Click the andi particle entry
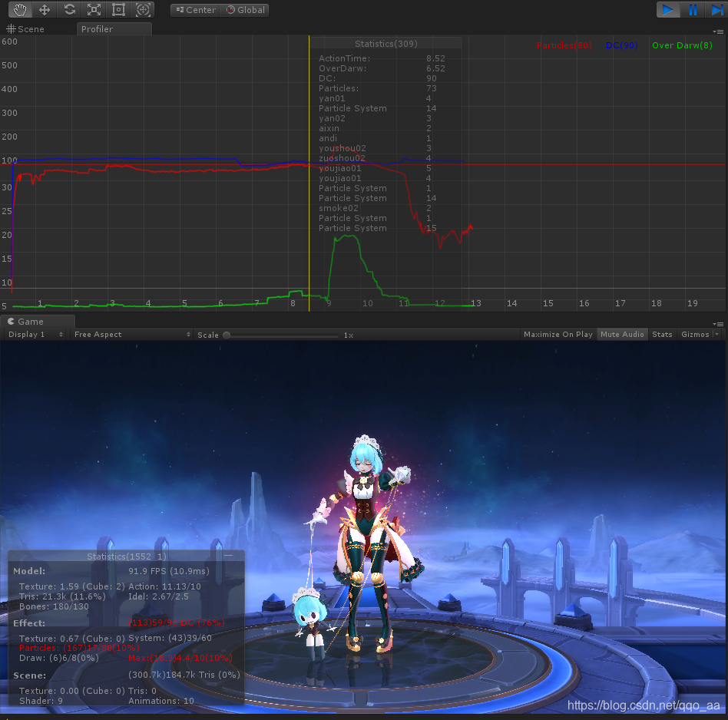The image size is (728, 720). pos(376,138)
